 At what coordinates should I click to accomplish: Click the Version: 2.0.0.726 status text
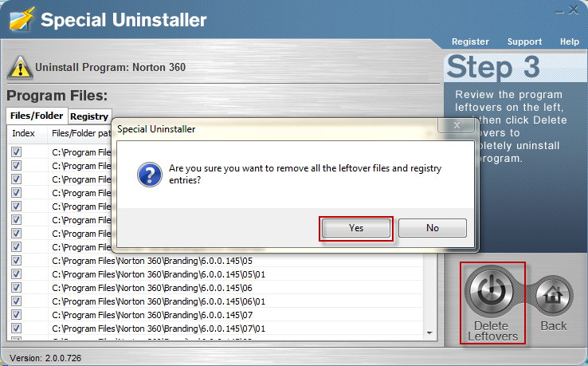point(45,358)
